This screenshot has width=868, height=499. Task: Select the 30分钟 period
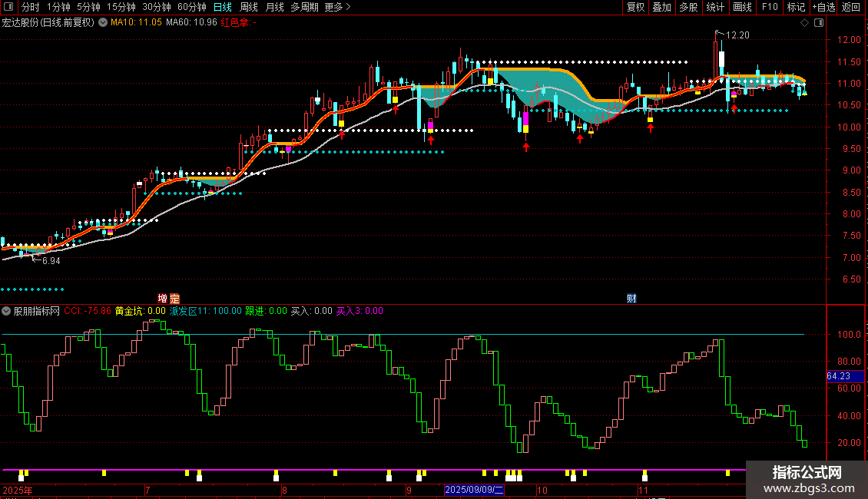click(156, 7)
